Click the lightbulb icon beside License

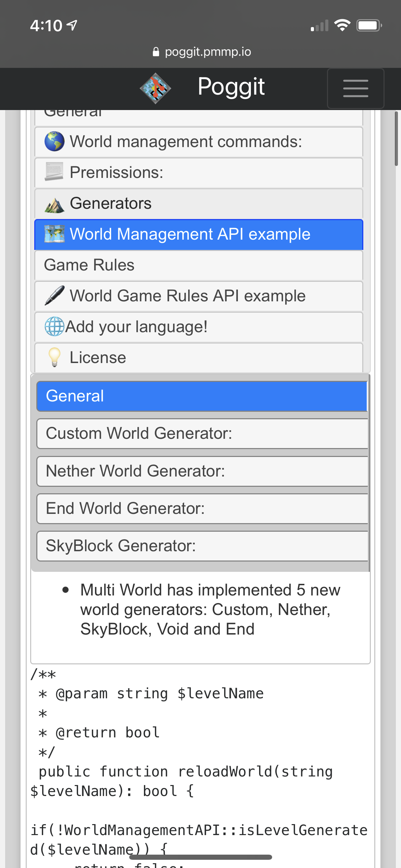(55, 357)
